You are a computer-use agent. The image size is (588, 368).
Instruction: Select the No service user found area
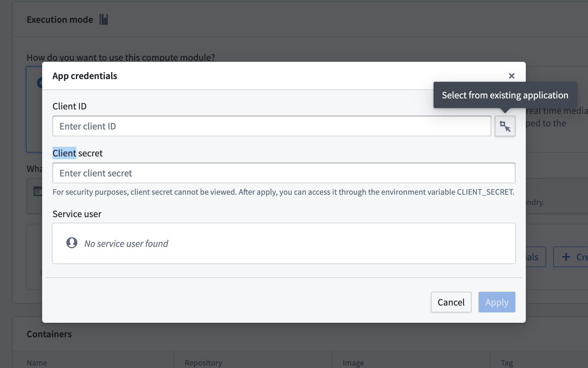point(126,243)
